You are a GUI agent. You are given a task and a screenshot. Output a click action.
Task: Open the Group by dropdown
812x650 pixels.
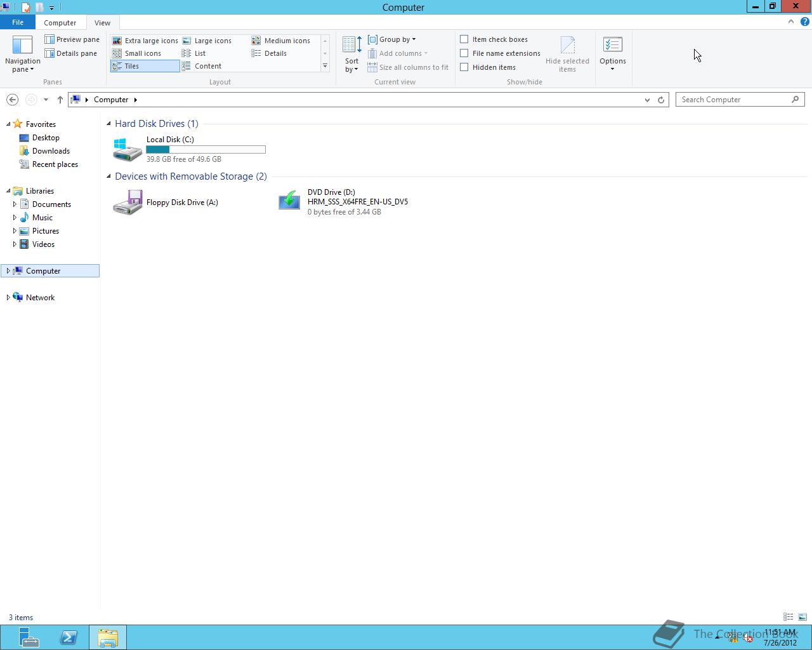(x=392, y=39)
